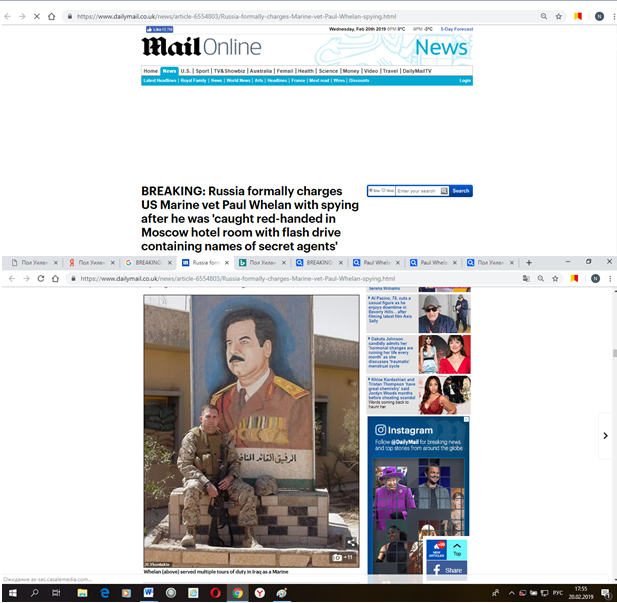
Task: Open Yandex Browser from taskbar
Action: point(260,593)
